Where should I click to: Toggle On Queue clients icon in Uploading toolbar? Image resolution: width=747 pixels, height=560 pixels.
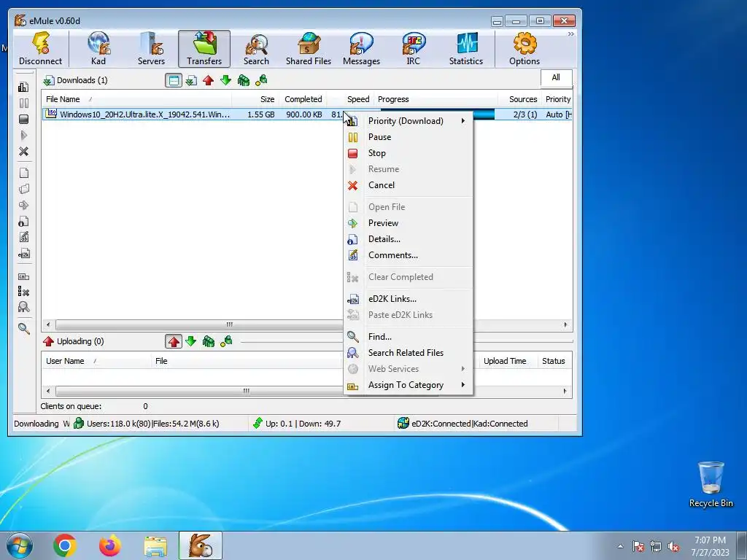pyautogui.click(x=208, y=341)
